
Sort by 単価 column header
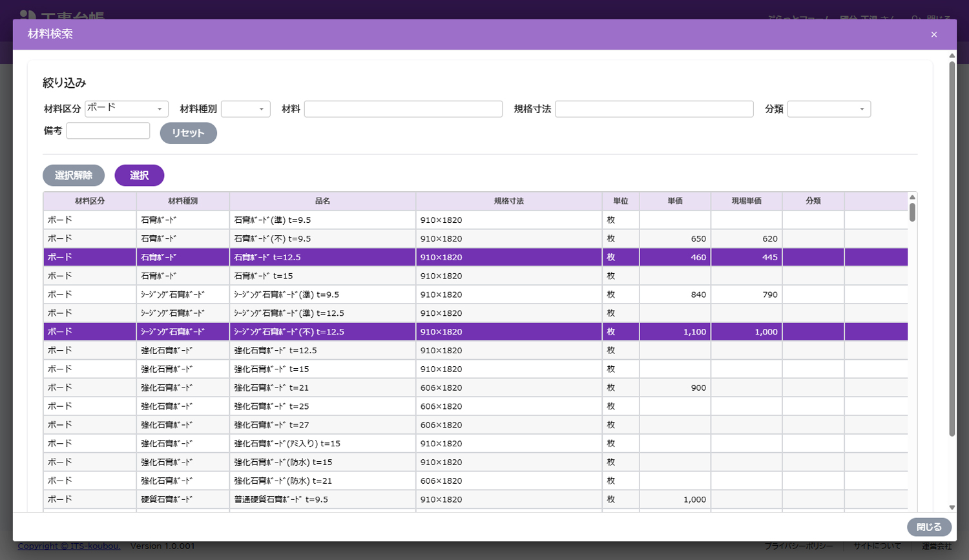675,201
